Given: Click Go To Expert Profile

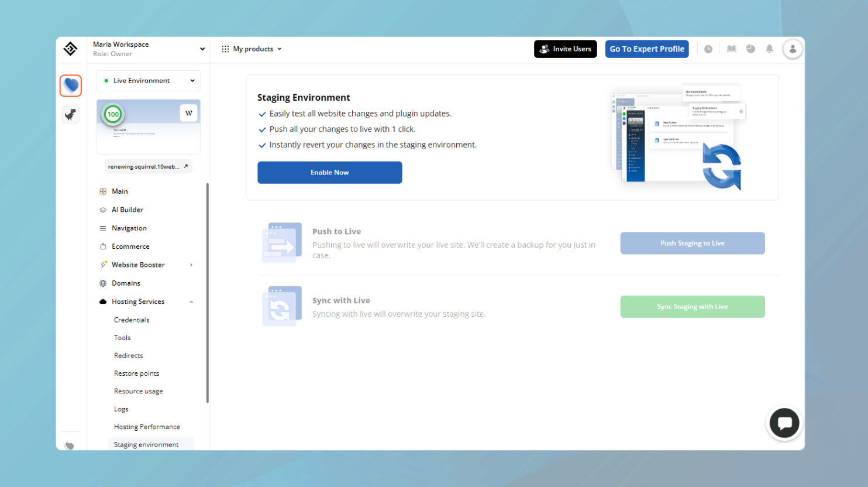Looking at the screenshot, I should coord(647,49).
